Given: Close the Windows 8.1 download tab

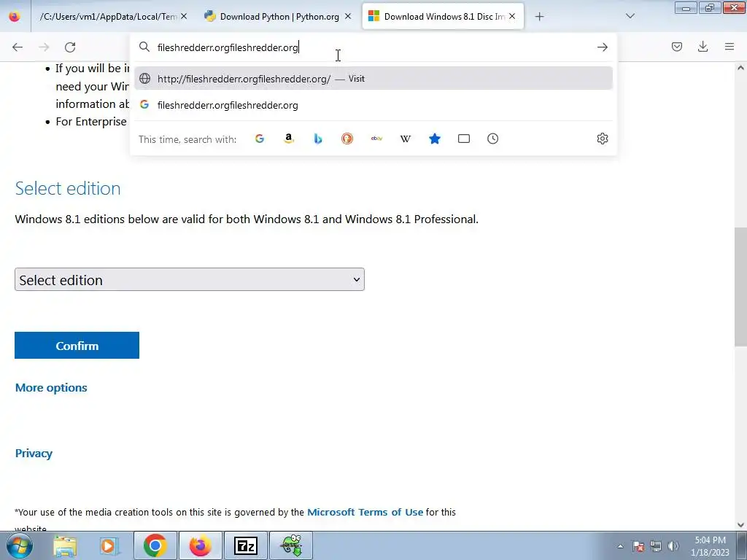Looking at the screenshot, I should (512, 17).
